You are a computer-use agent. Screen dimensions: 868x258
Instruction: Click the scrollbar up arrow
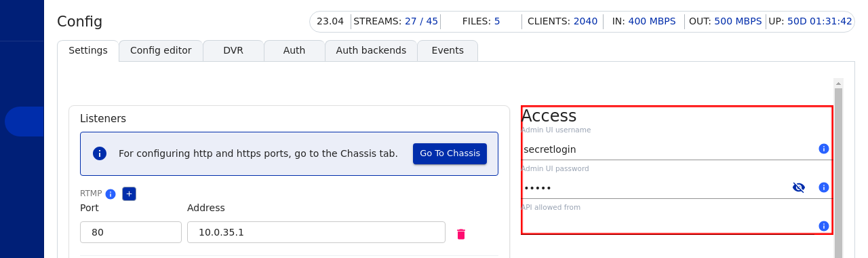[838, 84]
